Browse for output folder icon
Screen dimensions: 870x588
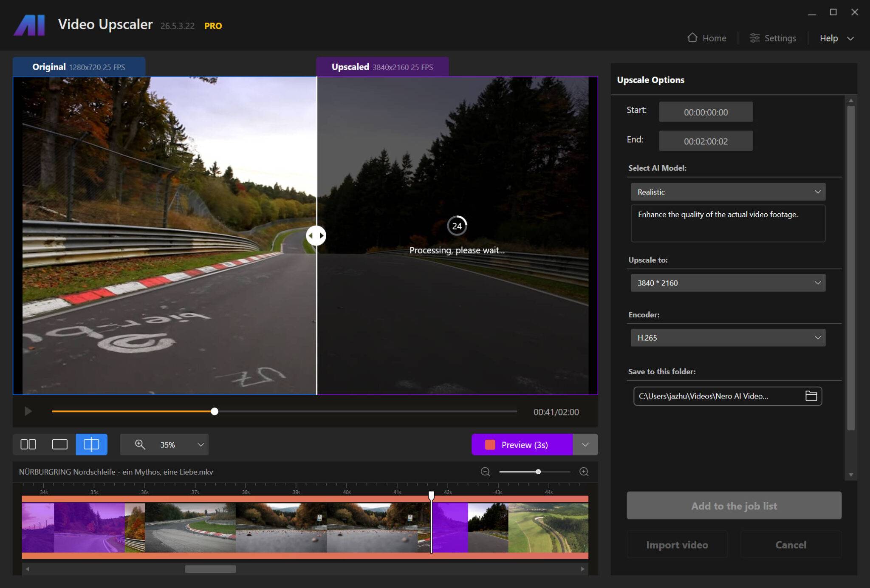811,396
